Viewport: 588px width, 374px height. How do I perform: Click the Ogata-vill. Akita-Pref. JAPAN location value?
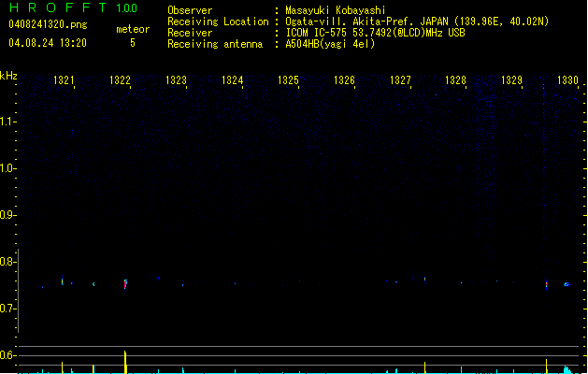click(x=417, y=22)
